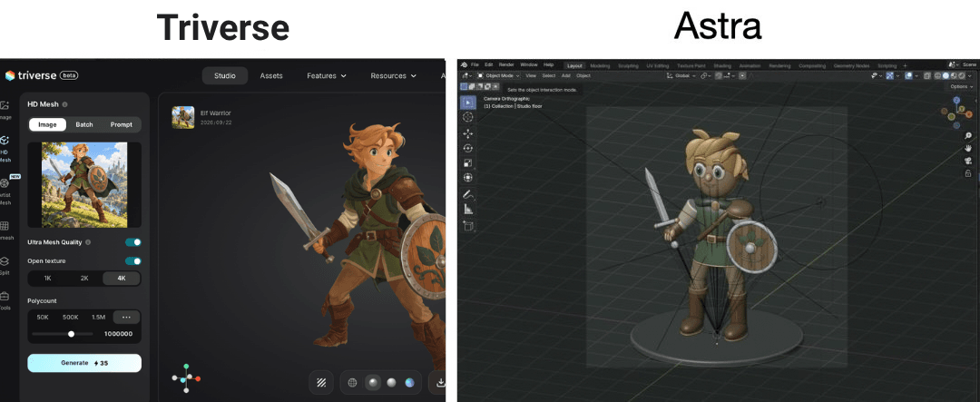The height and width of the screenshot is (402, 980).
Task: Open Blender's viewport shading options arrow
Action: 969,75
